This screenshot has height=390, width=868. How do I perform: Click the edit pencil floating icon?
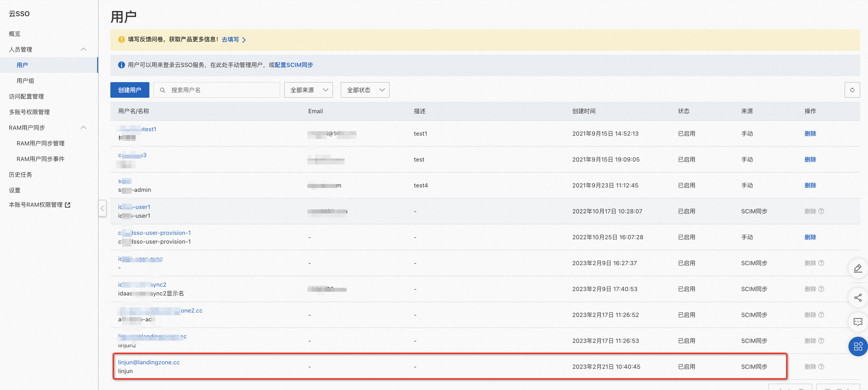click(x=858, y=268)
